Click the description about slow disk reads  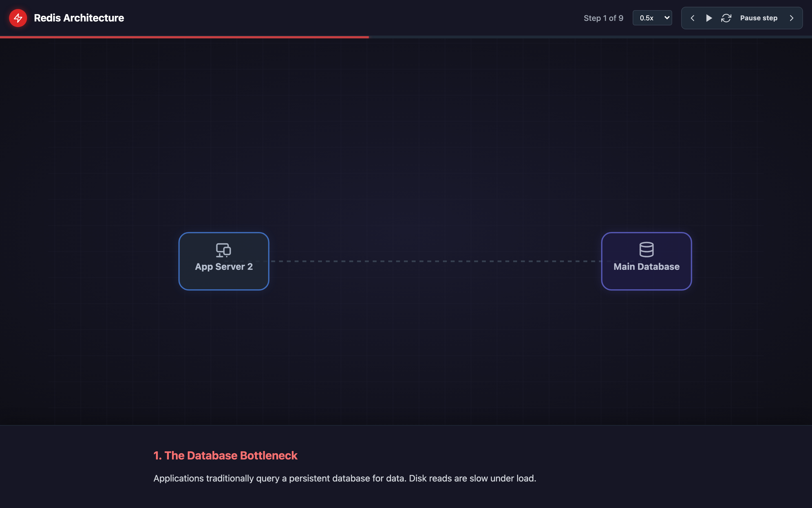[x=345, y=478]
